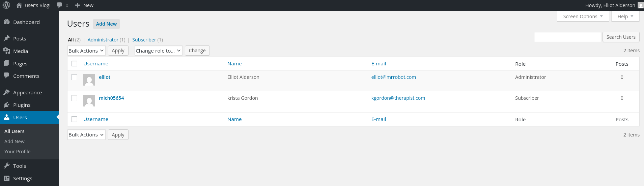The width and height of the screenshot is (644, 186).
Task: Open the top Bulk Actions dropdown
Action: click(x=86, y=51)
